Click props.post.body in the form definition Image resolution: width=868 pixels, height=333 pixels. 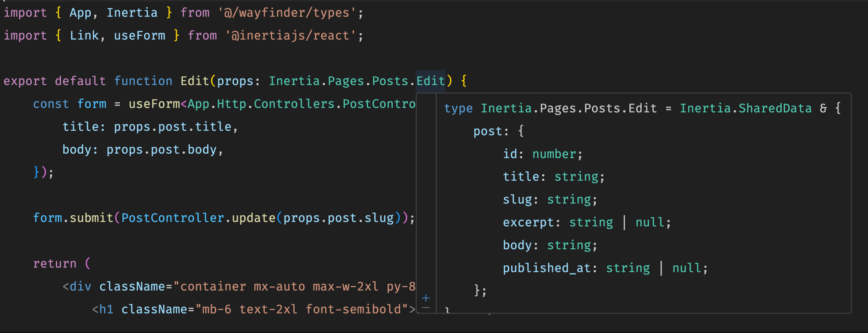click(x=161, y=150)
